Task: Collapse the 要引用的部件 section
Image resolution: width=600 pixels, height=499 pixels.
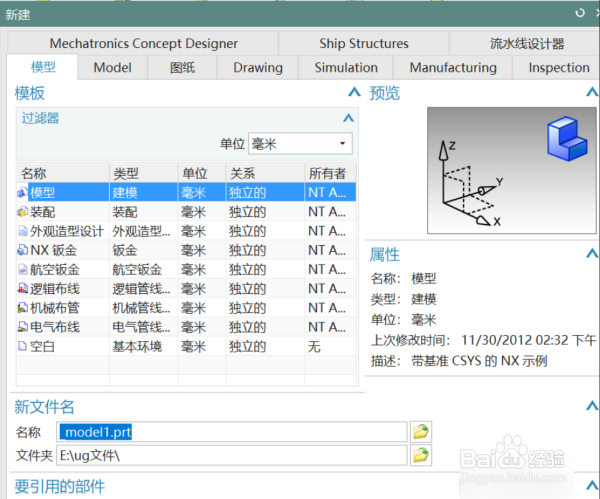Action: pos(592,486)
